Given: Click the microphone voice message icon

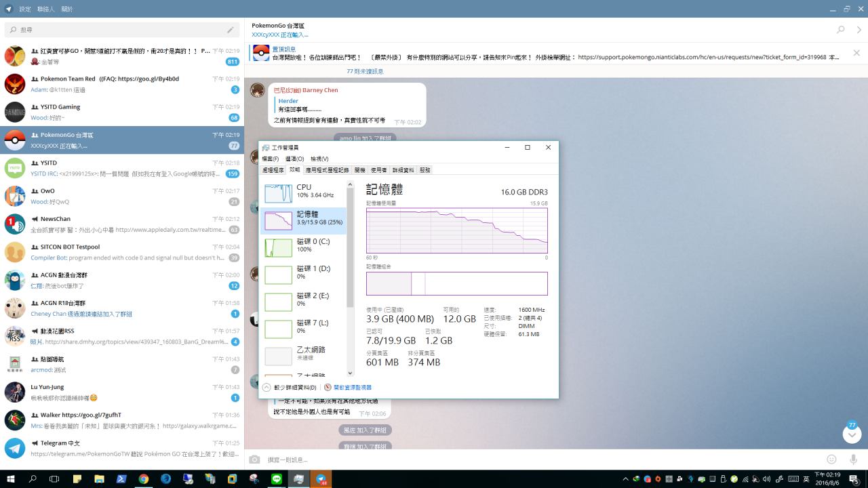Looking at the screenshot, I should click(853, 460).
